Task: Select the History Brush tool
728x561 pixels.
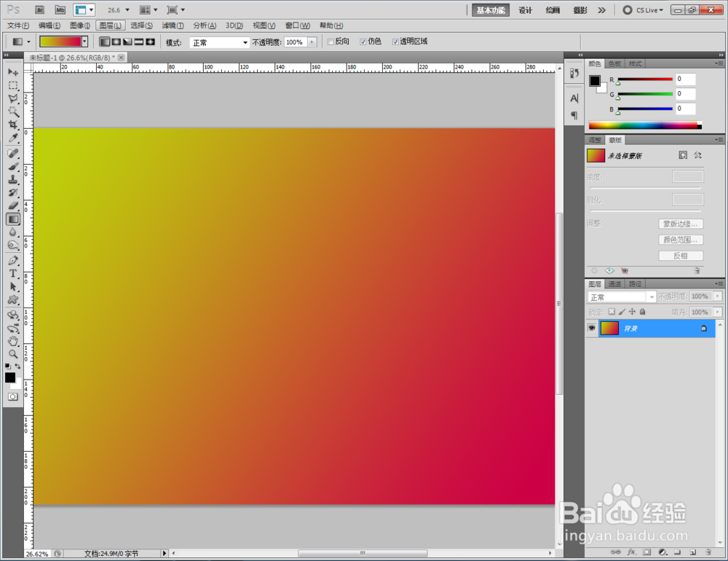Action: pos(13,192)
